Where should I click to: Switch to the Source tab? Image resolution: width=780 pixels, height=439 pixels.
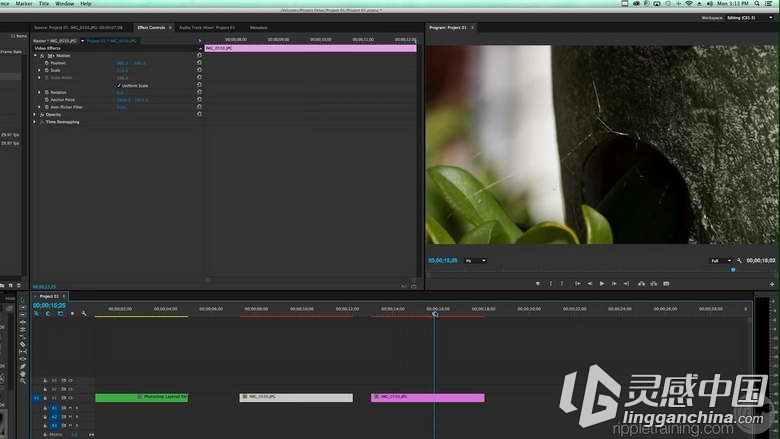[x=78, y=28]
